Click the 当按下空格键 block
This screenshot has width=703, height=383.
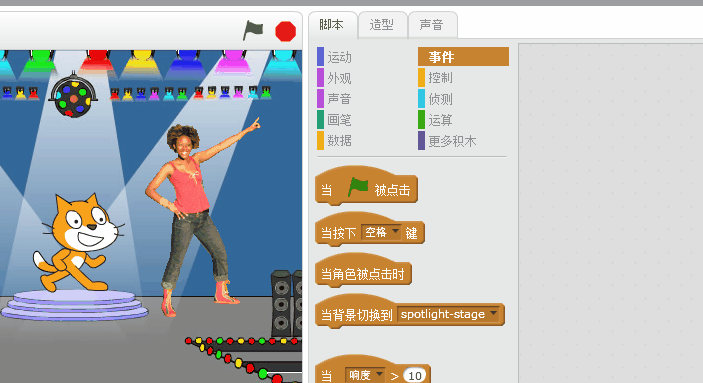coord(370,230)
